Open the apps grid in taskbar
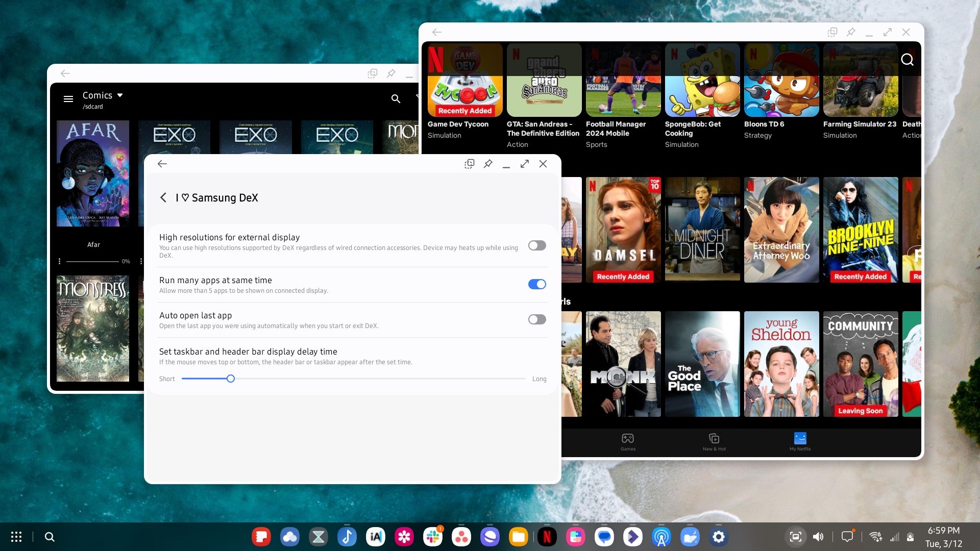 click(x=16, y=537)
